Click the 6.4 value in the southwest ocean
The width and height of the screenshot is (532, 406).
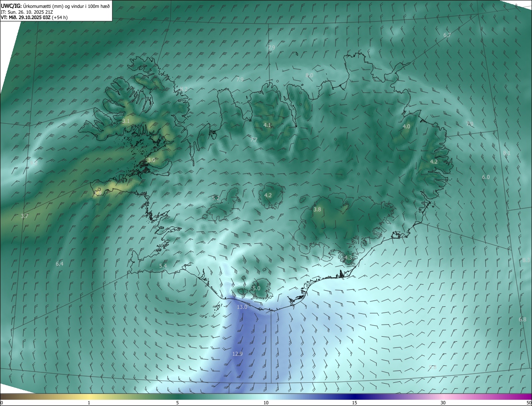click(x=59, y=264)
